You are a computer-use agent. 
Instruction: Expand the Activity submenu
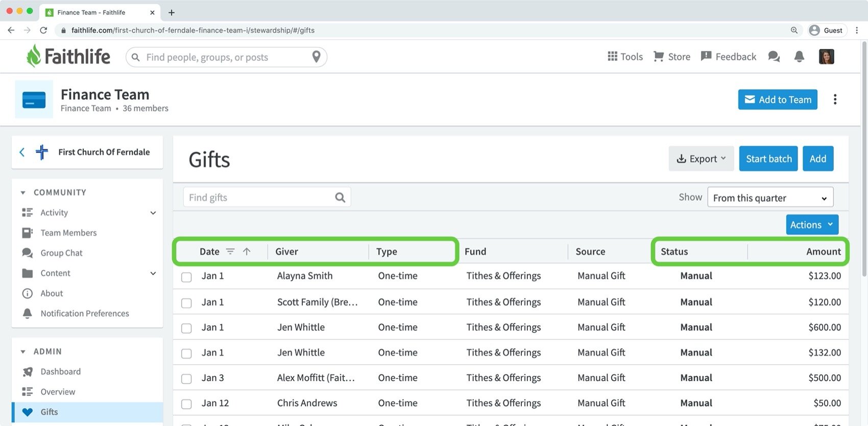153,213
